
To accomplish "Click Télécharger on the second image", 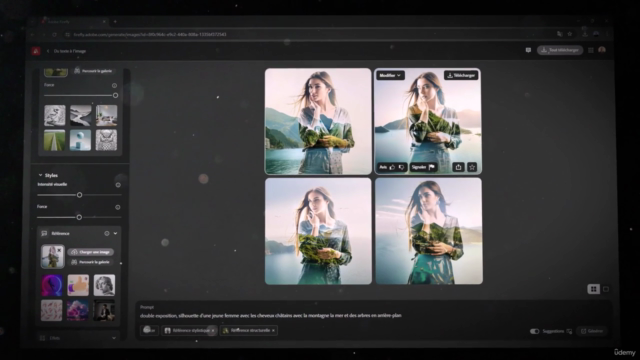I will coord(461,76).
